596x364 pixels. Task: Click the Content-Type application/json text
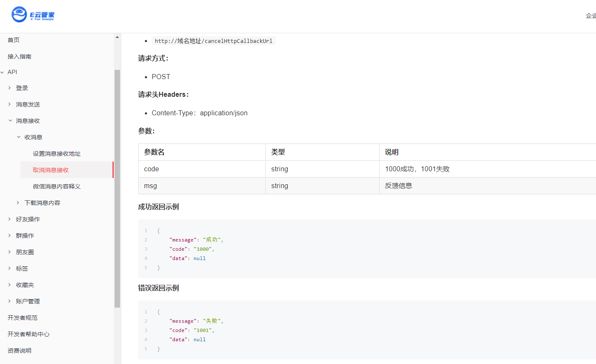click(200, 113)
